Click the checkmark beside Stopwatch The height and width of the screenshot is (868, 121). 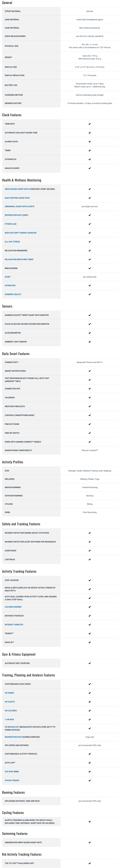click(90, 159)
